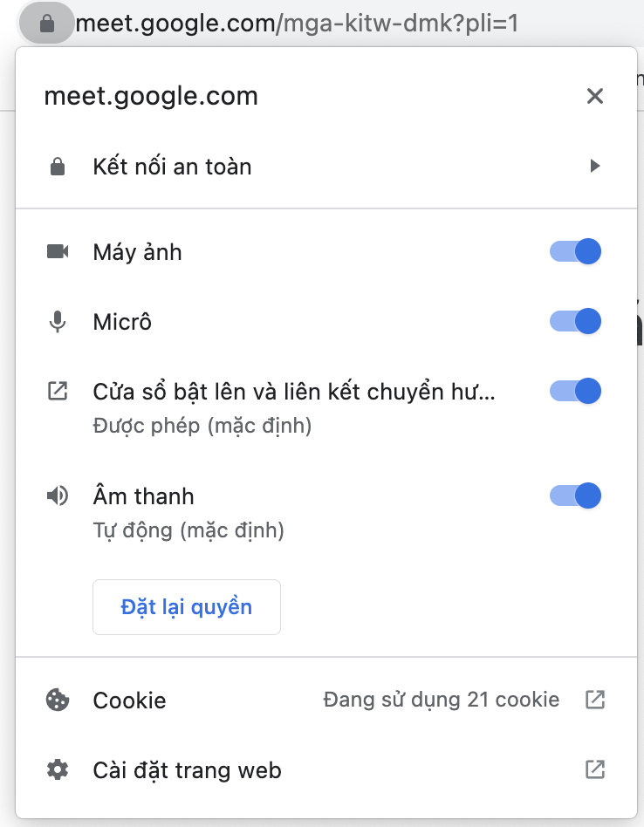Screen dimensions: 644x827
Task: Expand Kết nối an toàn arrow
Action: (595, 166)
